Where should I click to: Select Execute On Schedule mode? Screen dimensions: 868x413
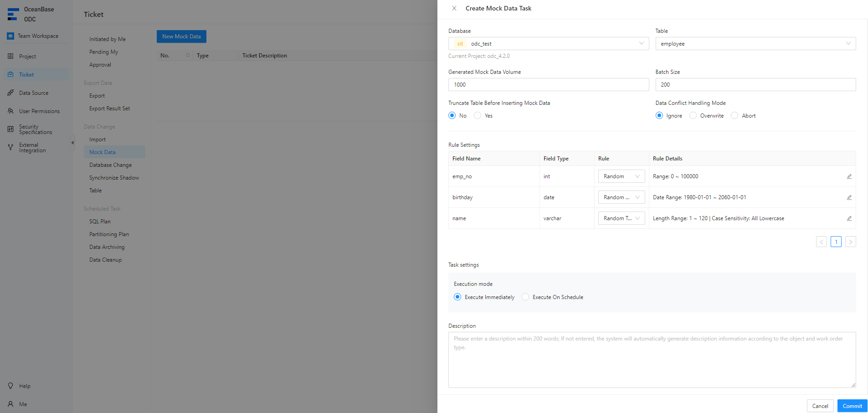pyautogui.click(x=525, y=297)
